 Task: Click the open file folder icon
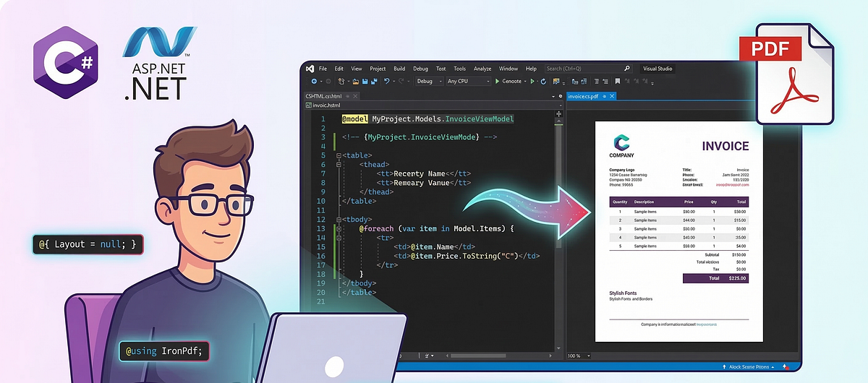(x=355, y=81)
